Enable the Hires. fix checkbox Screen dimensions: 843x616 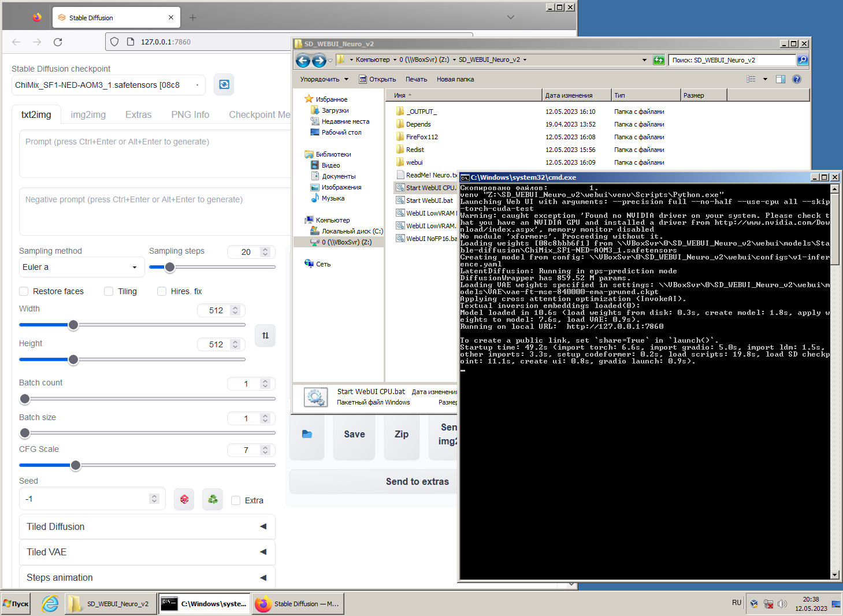coord(162,291)
